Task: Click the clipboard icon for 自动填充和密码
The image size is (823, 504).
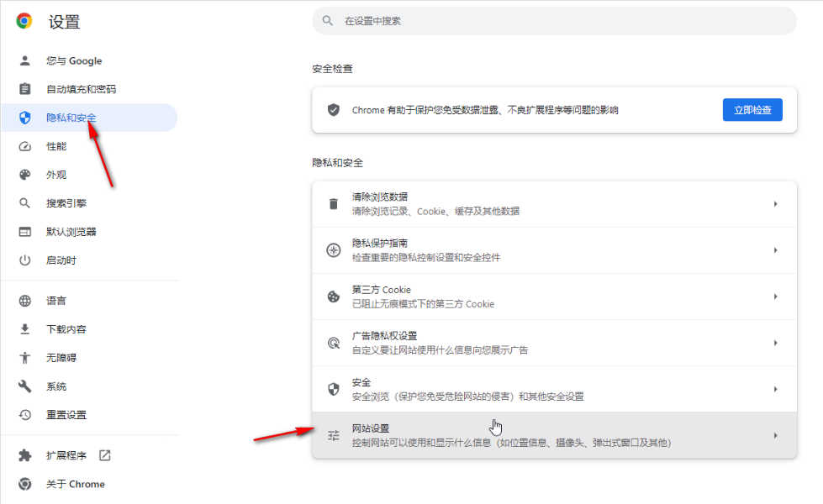Action: coord(24,89)
